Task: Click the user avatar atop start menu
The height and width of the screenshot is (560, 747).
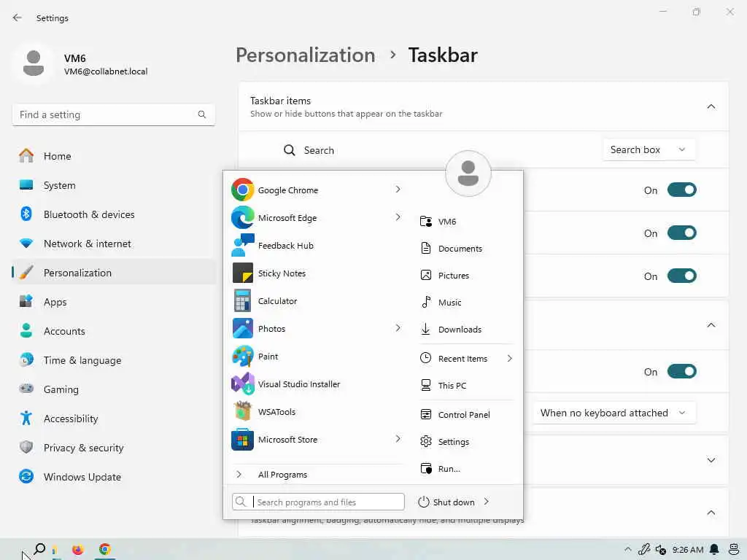Action: point(468,174)
